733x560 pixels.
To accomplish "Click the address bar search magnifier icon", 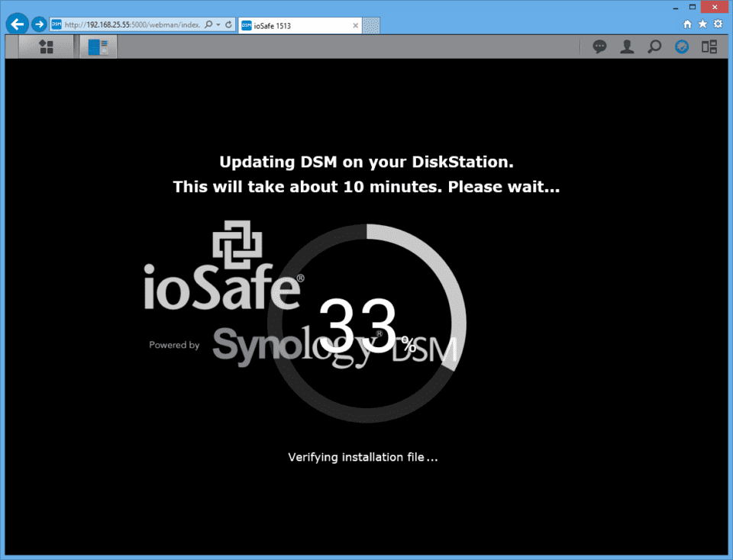I will pos(208,24).
